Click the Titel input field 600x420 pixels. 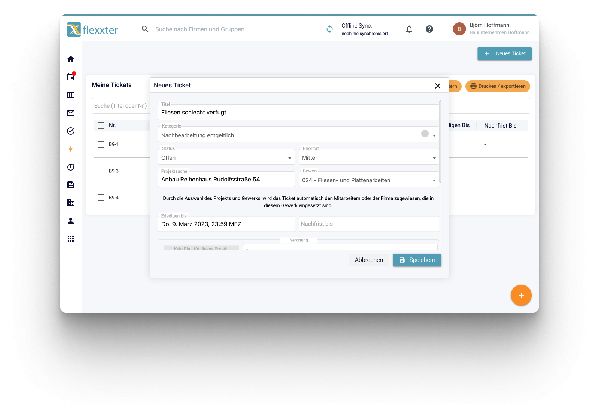pyautogui.click(x=298, y=112)
